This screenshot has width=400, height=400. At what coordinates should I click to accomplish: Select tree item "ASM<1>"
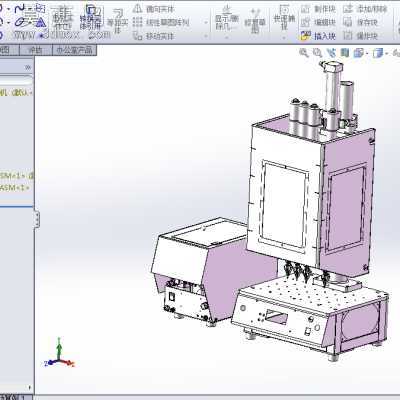(x=15, y=188)
